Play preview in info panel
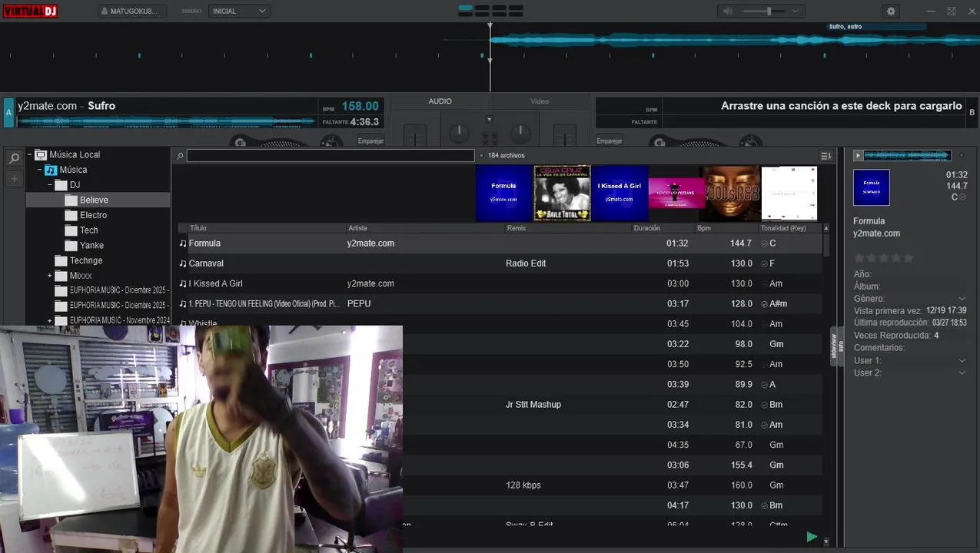The image size is (980, 553). (x=858, y=155)
